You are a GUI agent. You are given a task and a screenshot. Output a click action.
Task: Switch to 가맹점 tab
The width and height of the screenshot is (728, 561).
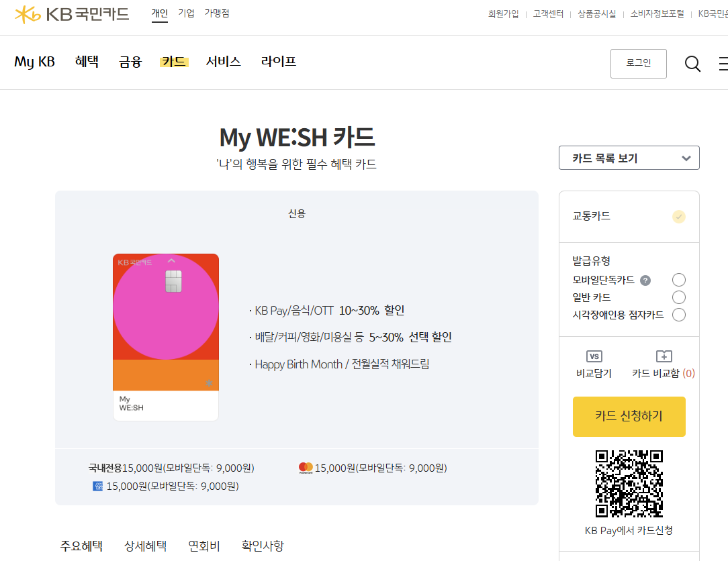point(217,13)
